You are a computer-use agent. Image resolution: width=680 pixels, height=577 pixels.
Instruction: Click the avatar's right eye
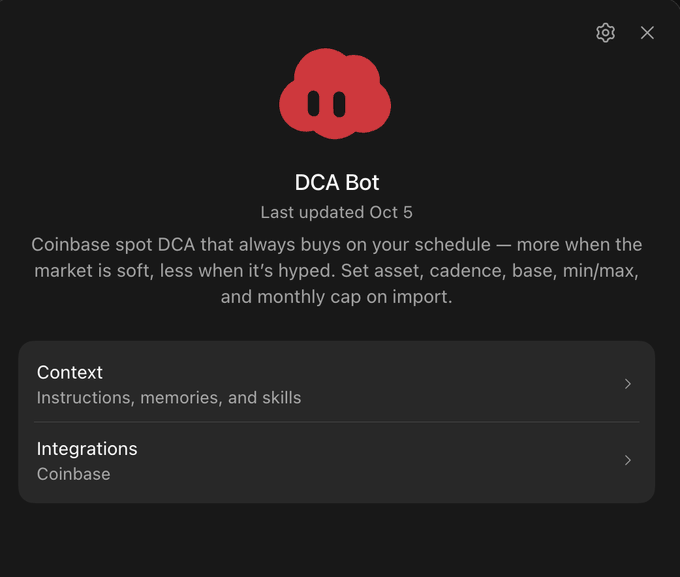tap(339, 104)
